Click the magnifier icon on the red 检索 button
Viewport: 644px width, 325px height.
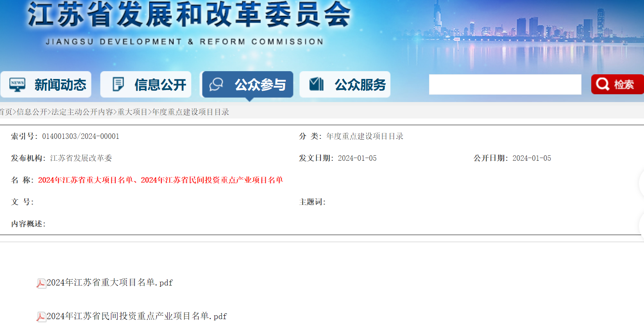pos(603,84)
